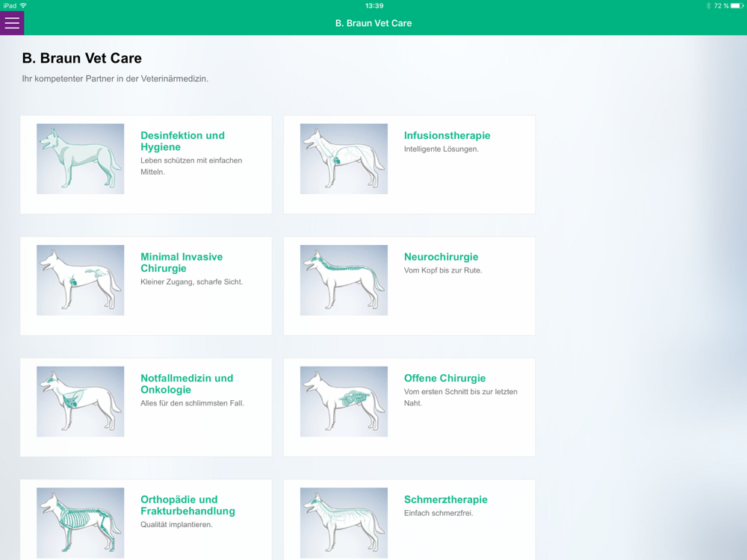
Task: Open the Desinfektion und Hygiene heading
Action: (x=182, y=141)
